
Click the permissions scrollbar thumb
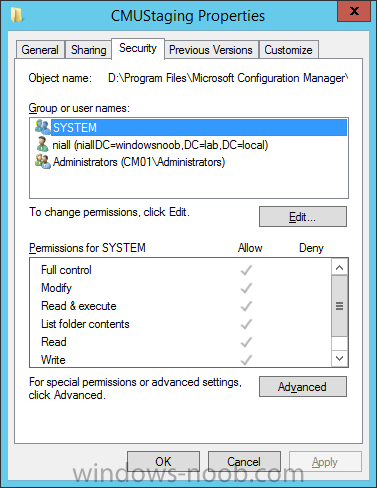coord(339,306)
